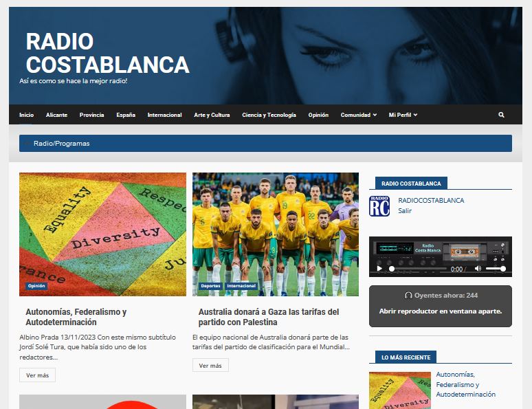Screen dimensions: 532x409
Task: Click the tagline Así es como se hace
Action: pyautogui.click(x=74, y=81)
